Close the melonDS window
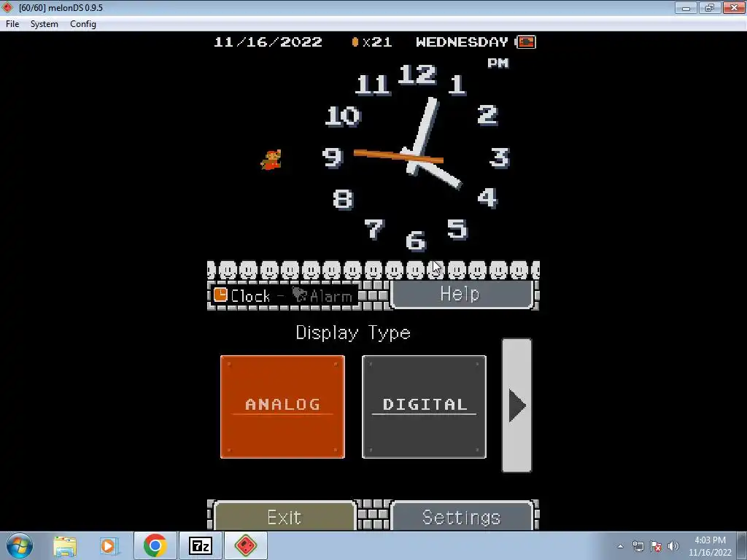 coord(734,7)
